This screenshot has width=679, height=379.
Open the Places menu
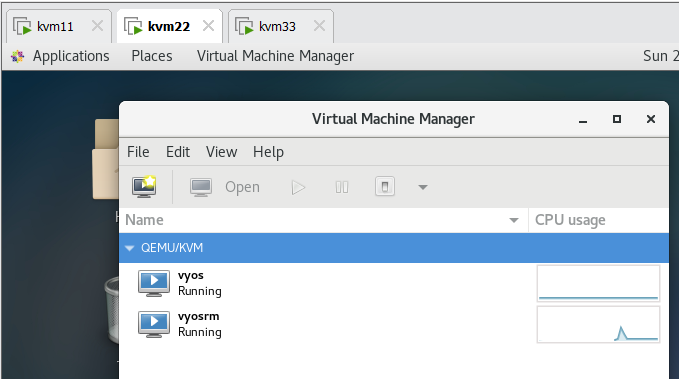point(152,56)
